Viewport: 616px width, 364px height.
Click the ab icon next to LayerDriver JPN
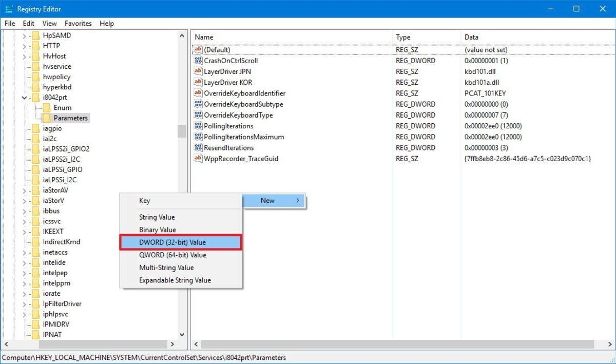coord(198,71)
